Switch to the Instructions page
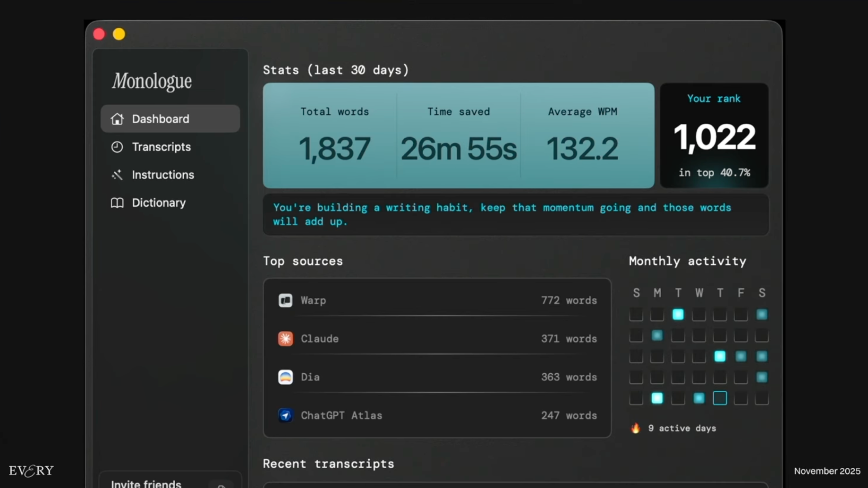Image resolution: width=868 pixels, height=488 pixels. (x=163, y=175)
